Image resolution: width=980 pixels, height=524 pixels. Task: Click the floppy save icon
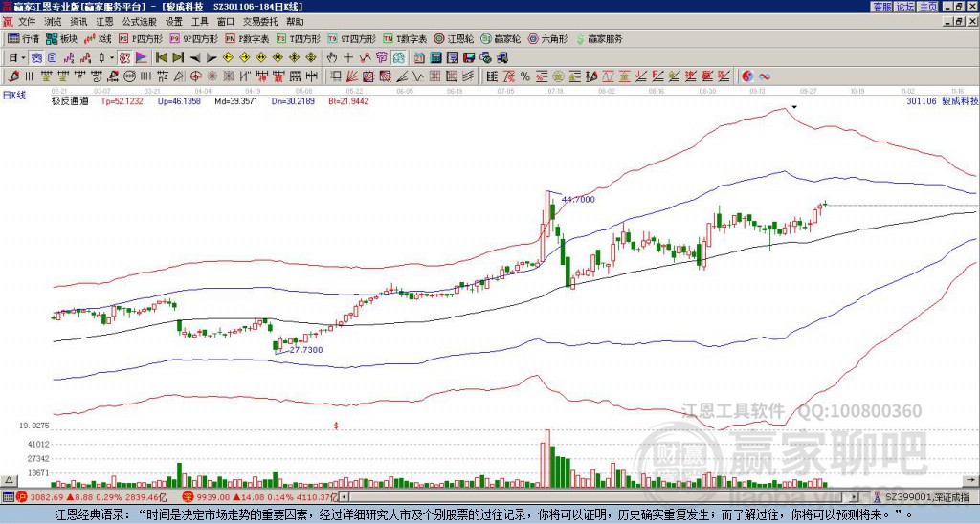point(469,58)
